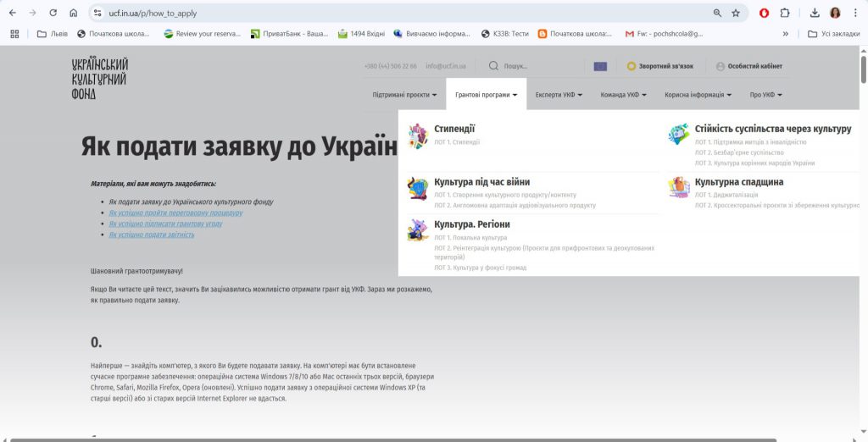Select ЛОТ 1. Створення культурного продукту/контенту
Image resolution: width=868 pixels, height=442 pixels.
click(505, 195)
